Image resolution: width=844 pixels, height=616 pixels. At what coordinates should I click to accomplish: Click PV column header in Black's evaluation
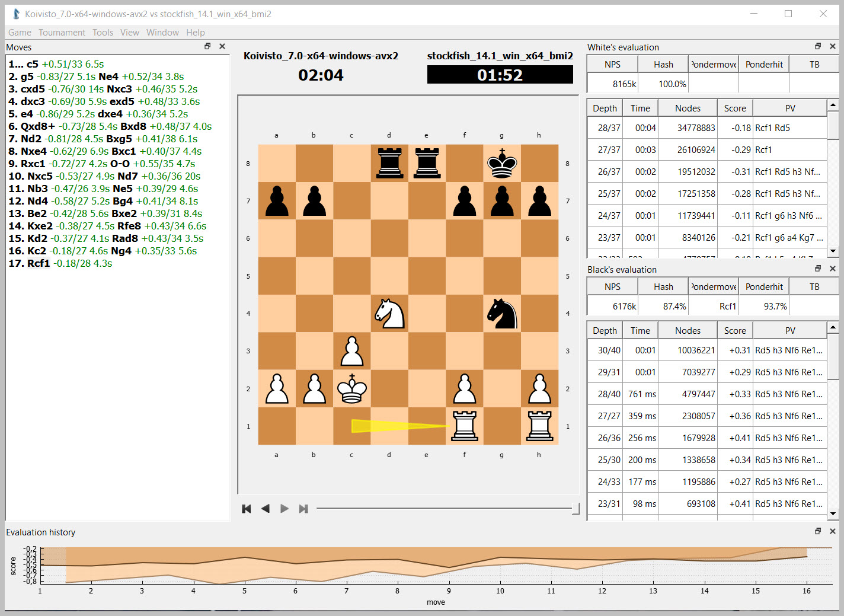click(x=789, y=330)
